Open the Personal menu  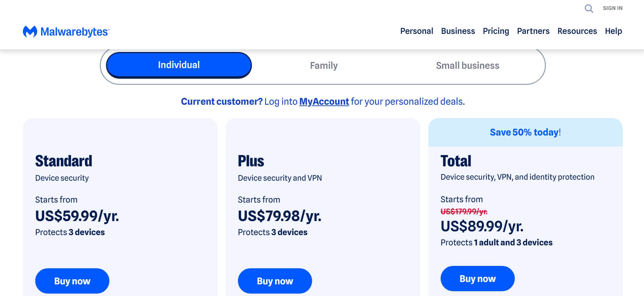416,31
